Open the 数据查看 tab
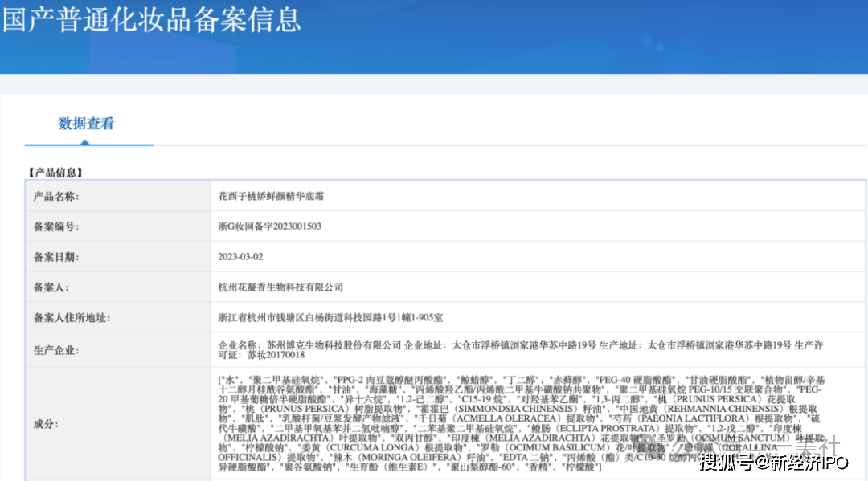The height and width of the screenshot is (481, 868). [86, 124]
